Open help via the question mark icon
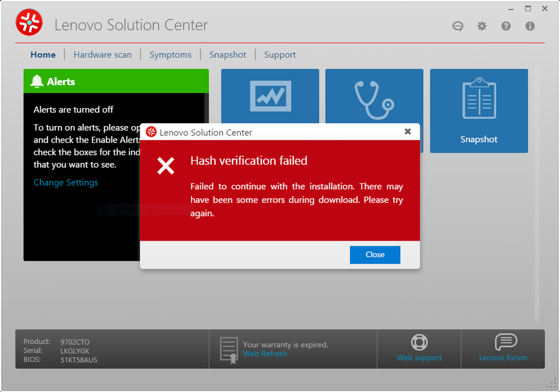 coord(506,26)
